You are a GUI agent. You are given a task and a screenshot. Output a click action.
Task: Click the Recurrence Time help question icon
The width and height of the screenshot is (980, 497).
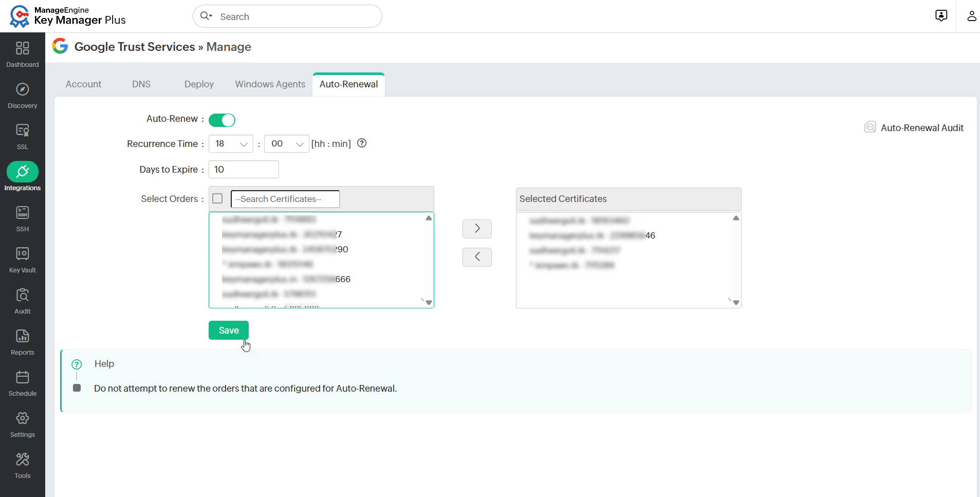tap(362, 143)
